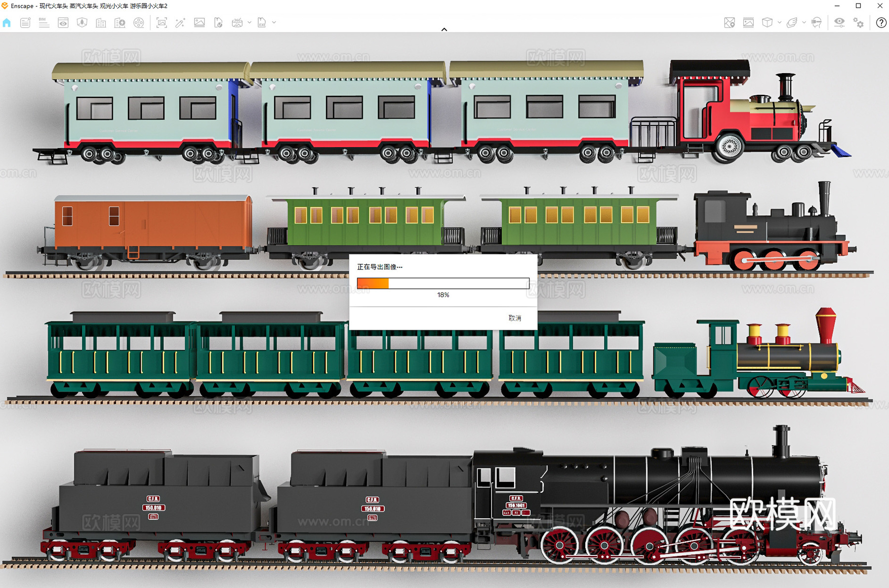
Task: Open the collaborative annotations tool
Action: 25,23
